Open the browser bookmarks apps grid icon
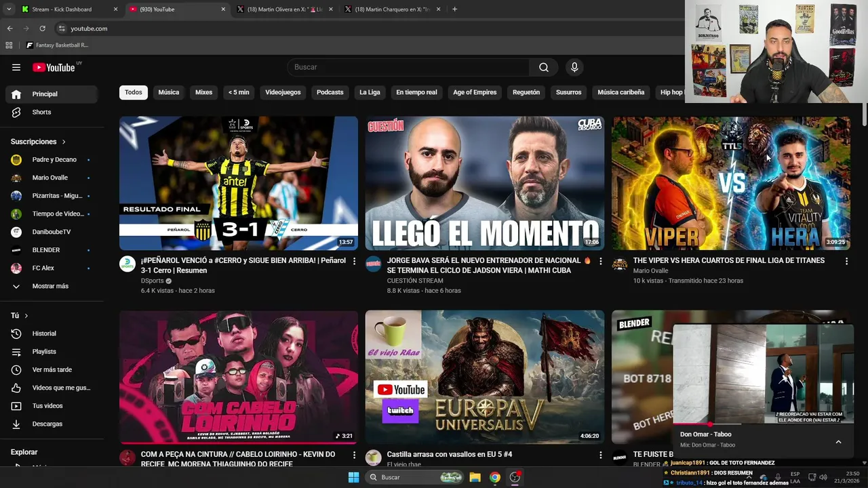The image size is (868, 488). pos(9,45)
